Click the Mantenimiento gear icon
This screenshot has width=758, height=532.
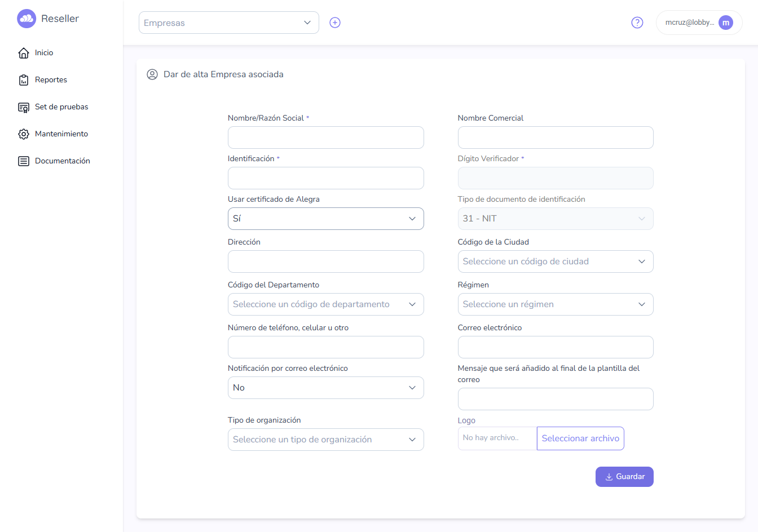point(24,134)
